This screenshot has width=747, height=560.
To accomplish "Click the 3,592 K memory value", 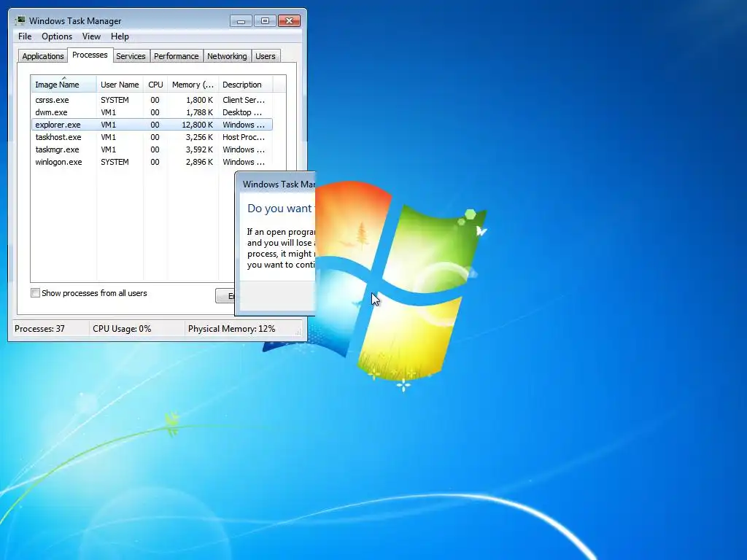I will click(x=199, y=149).
